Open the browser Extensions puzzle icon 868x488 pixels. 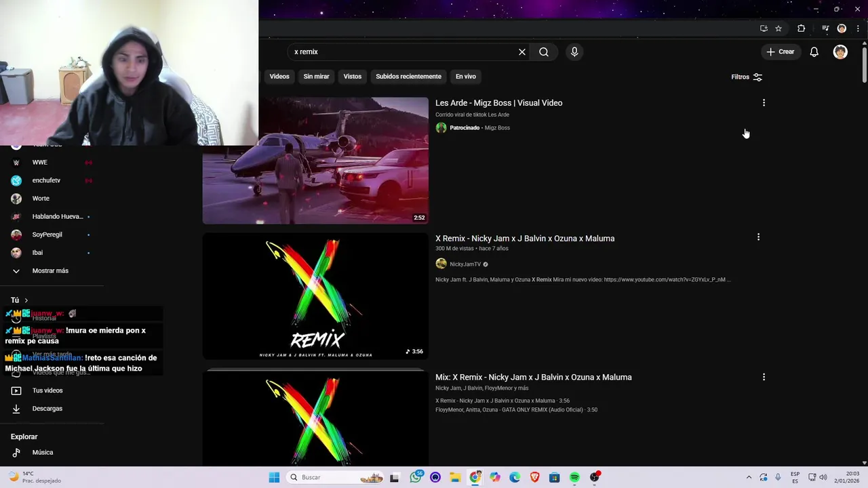coord(802,28)
